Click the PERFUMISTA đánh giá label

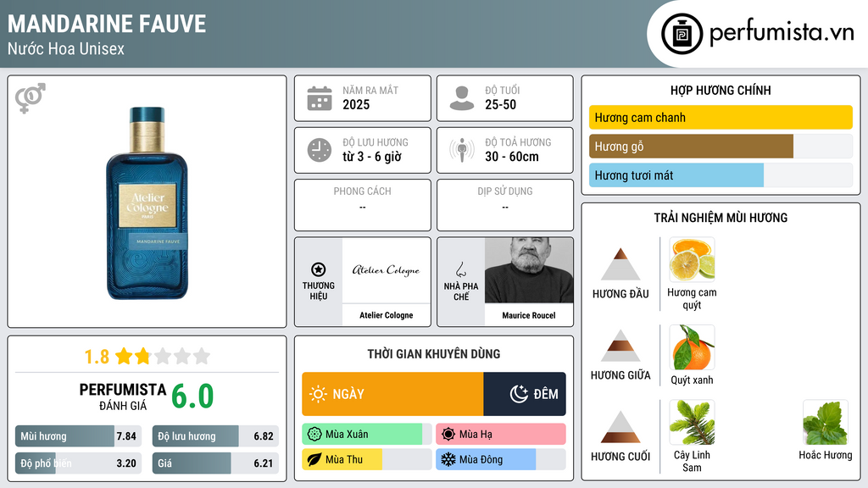click(123, 396)
